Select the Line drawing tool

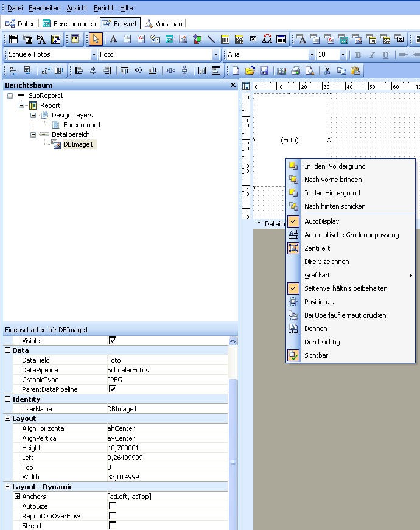[211, 39]
